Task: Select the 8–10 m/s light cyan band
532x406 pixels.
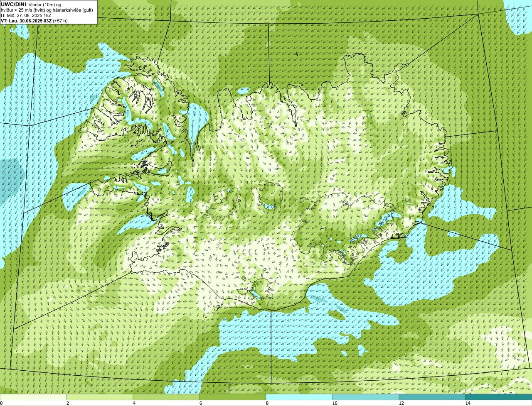Action: pyautogui.click(x=299, y=397)
